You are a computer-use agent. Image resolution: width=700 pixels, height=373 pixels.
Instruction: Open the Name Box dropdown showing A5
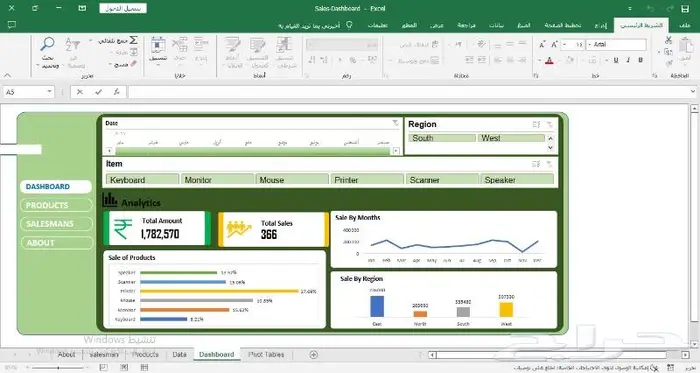coord(49,91)
